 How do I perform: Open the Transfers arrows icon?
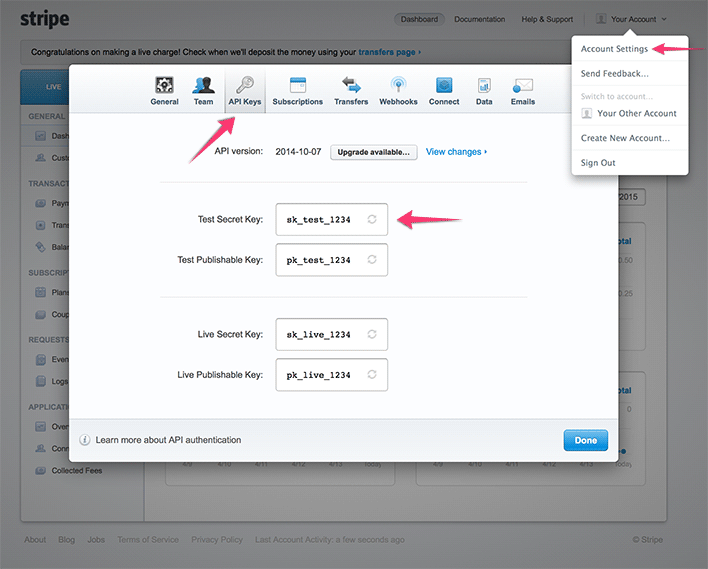(x=351, y=84)
